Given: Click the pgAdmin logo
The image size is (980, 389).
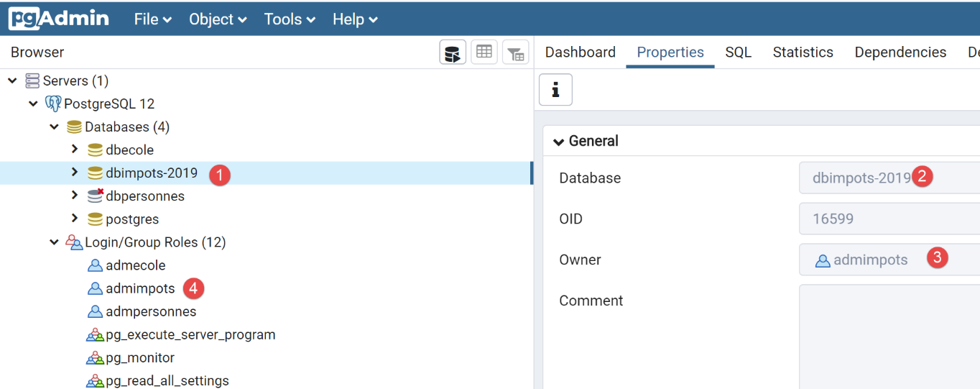Looking at the screenshot, I should coord(59,19).
